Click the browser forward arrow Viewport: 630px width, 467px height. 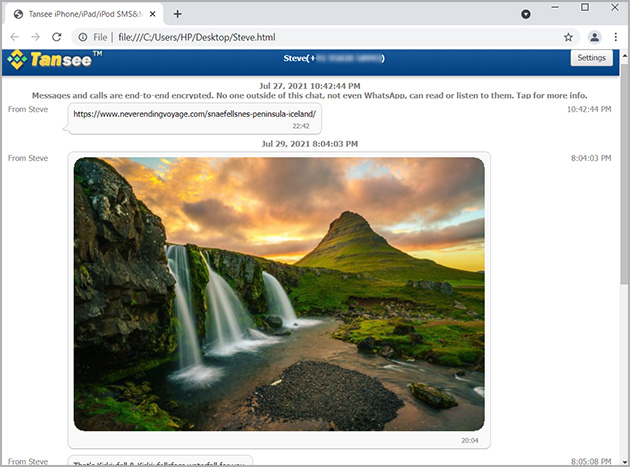pos(35,37)
